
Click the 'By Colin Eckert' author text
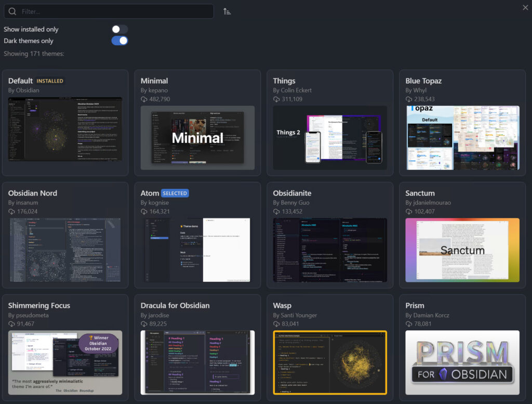[x=292, y=90]
